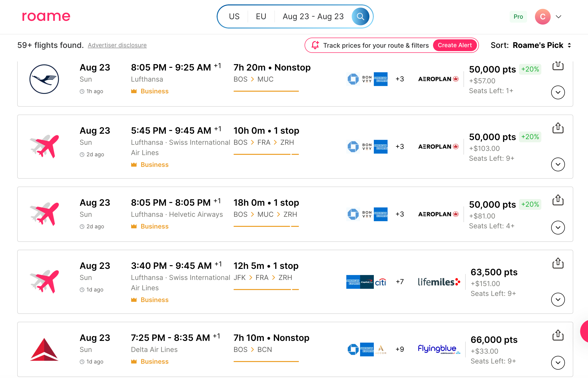Share the Delta BOS to BCN flight
This screenshot has width=588, height=378.
coord(558,335)
